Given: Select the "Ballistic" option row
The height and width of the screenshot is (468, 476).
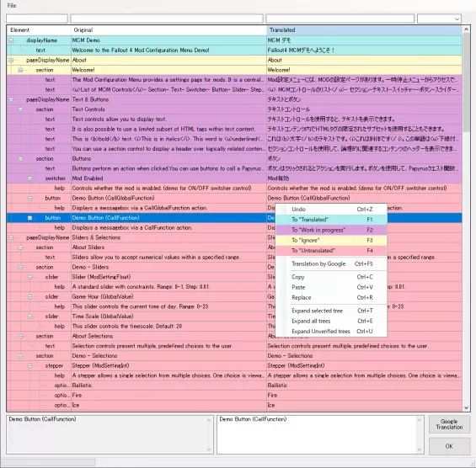Looking at the screenshot, I should (x=234, y=386).
